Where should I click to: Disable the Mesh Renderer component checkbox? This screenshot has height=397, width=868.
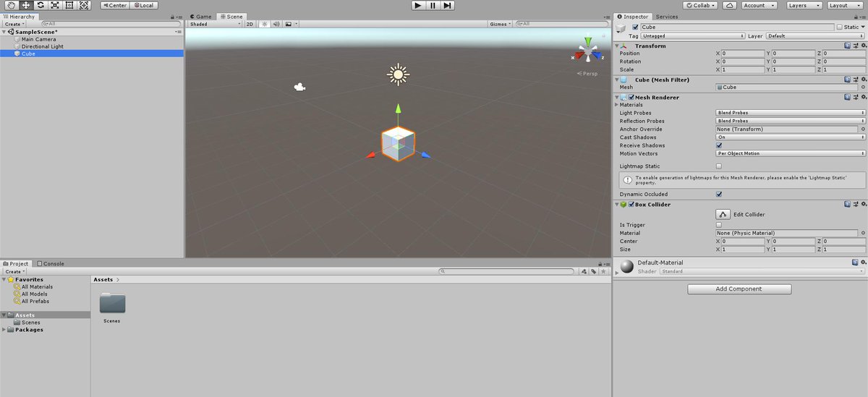631,97
